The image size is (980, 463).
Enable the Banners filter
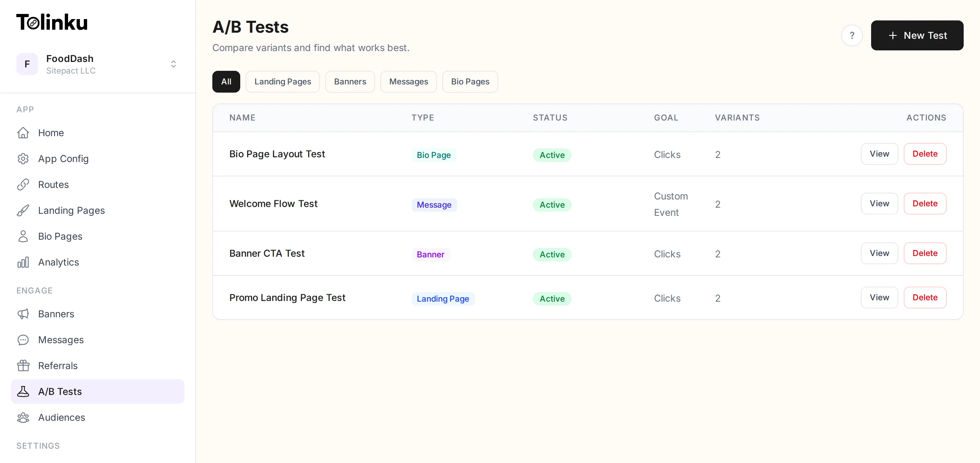[x=350, y=81]
